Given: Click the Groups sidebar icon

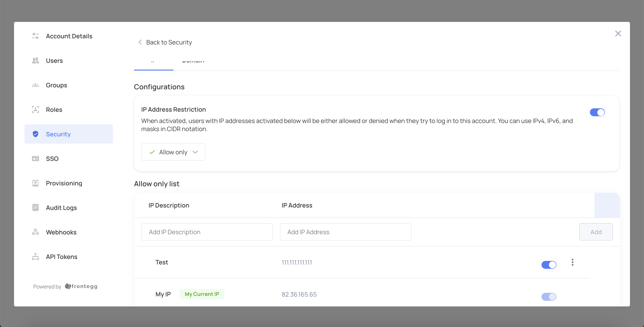Looking at the screenshot, I should pyautogui.click(x=35, y=85).
